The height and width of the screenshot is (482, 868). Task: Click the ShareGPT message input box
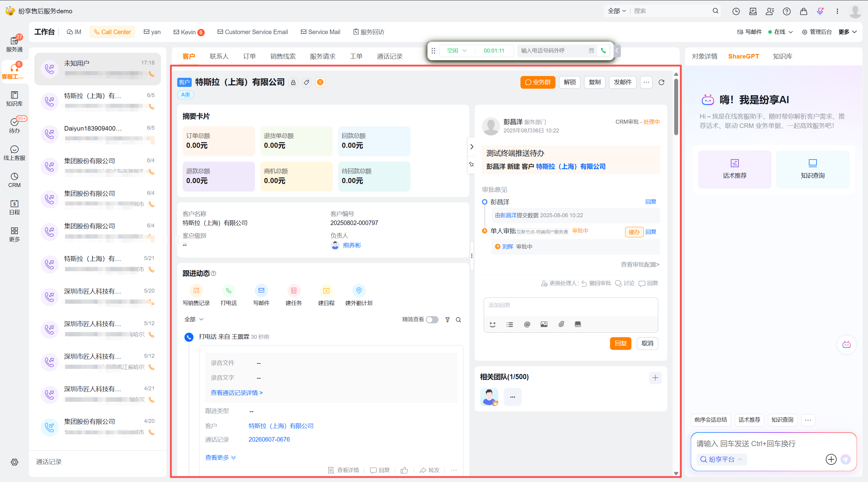(x=773, y=444)
